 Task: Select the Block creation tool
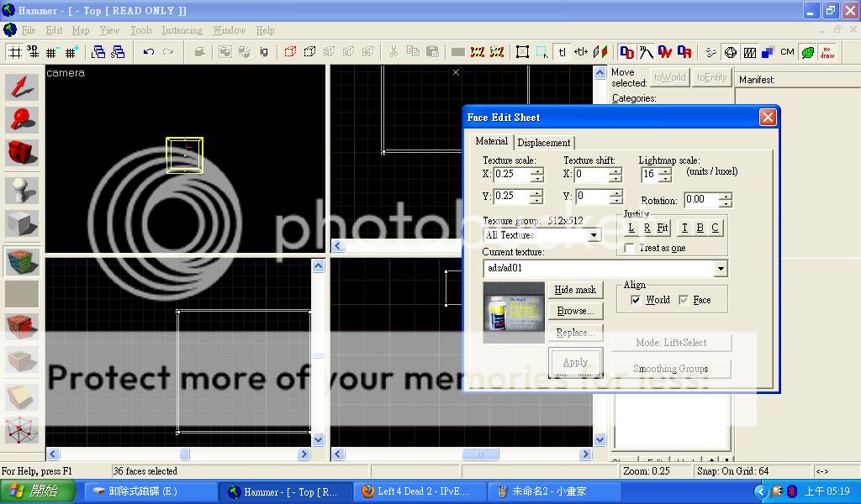tap(22, 223)
